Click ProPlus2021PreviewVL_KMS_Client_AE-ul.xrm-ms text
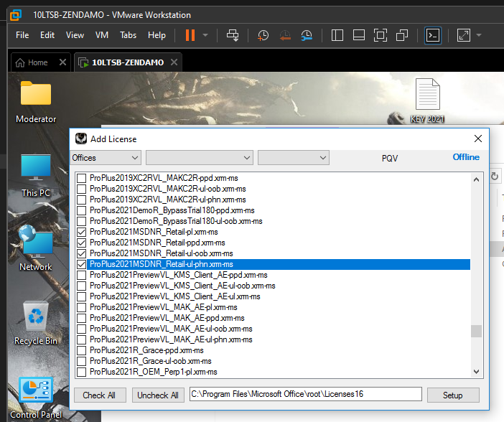Image resolution: width=504 pixels, height=422 pixels. [x=175, y=296]
